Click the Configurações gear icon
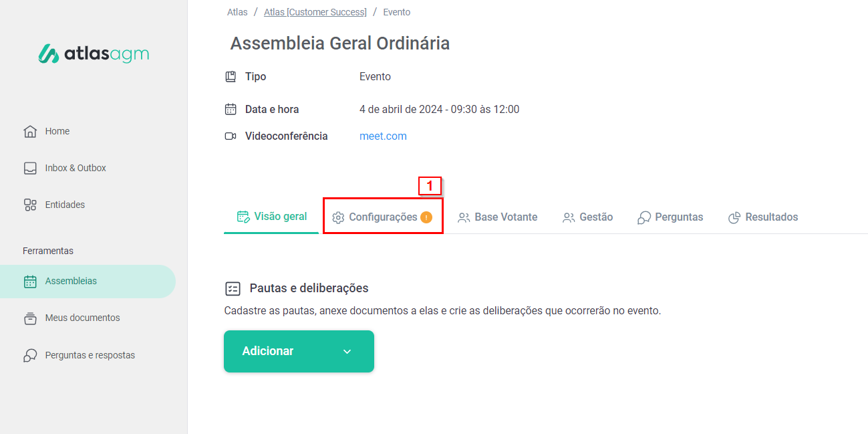 point(338,217)
